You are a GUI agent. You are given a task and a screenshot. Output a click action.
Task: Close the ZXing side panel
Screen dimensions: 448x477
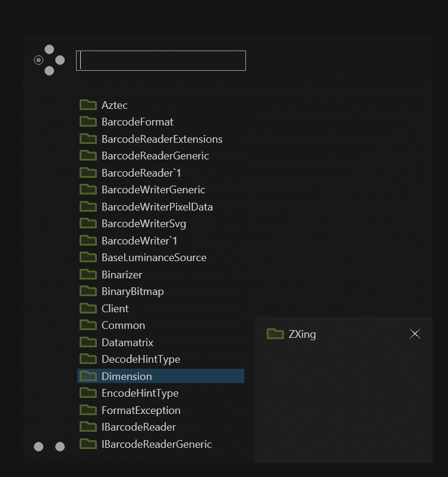pyautogui.click(x=415, y=334)
